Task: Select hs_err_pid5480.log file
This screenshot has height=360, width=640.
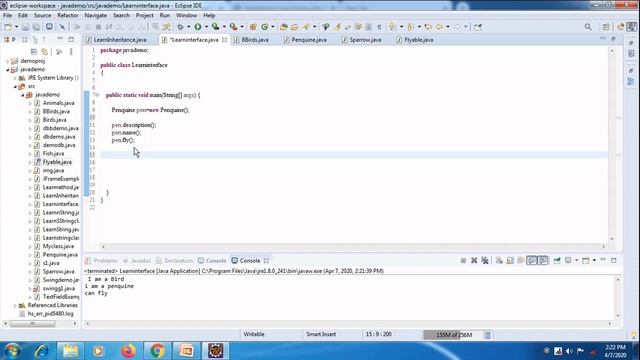Action: (x=47, y=313)
